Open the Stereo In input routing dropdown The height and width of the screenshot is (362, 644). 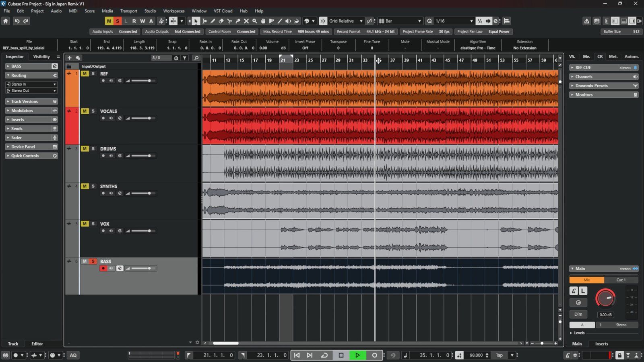click(x=31, y=84)
